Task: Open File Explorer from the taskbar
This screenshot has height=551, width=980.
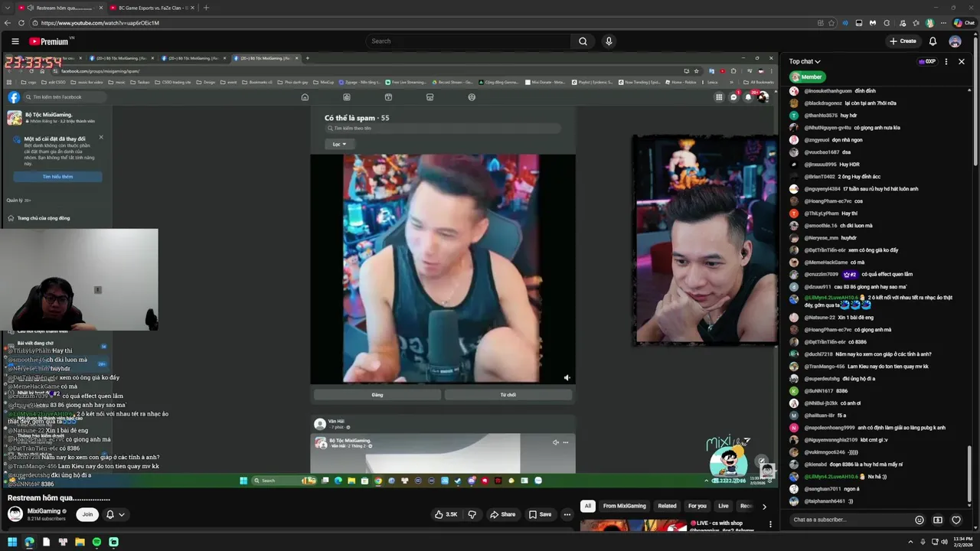Action: click(80, 542)
